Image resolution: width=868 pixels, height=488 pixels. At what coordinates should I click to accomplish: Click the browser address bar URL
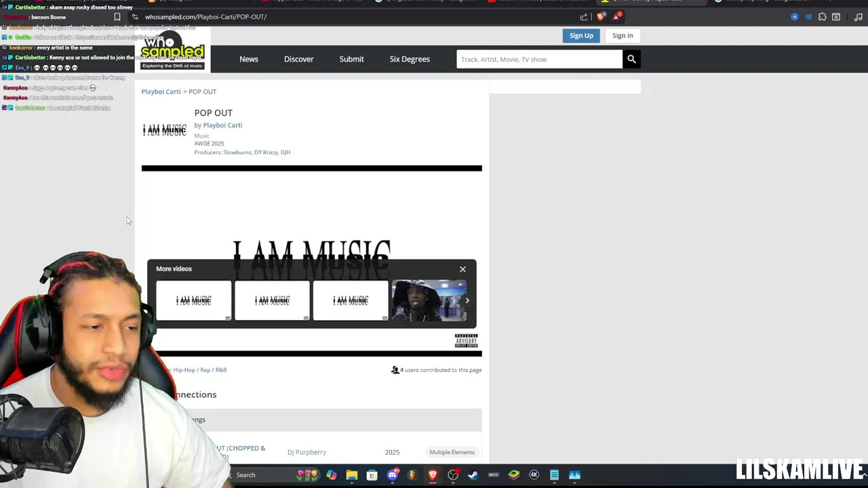tap(205, 17)
